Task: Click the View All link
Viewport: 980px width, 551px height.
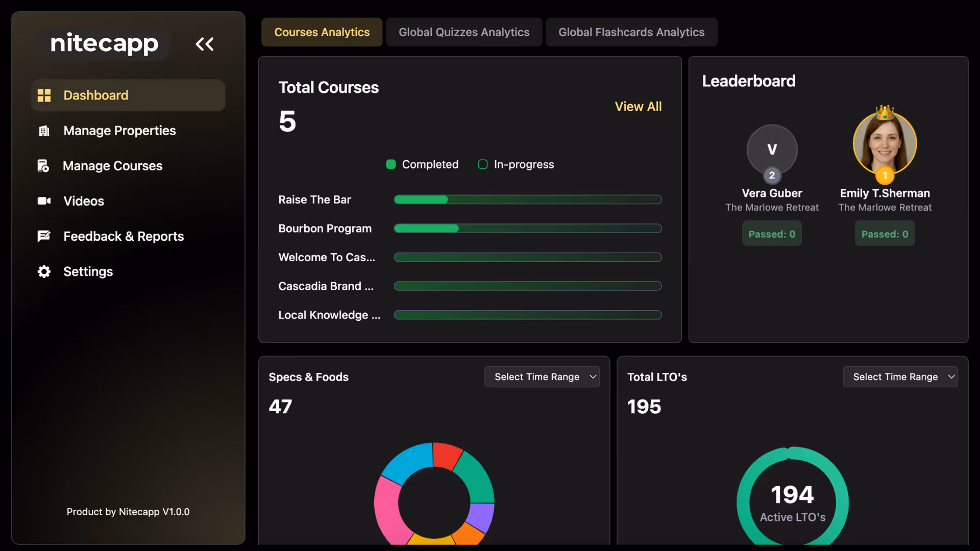Action: pos(638,107)
